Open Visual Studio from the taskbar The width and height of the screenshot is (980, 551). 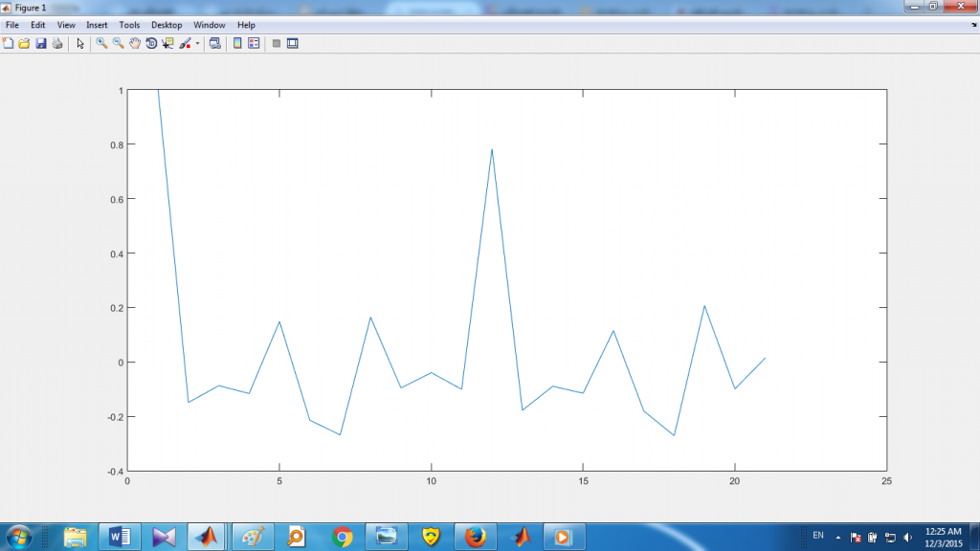click(164, 537)
